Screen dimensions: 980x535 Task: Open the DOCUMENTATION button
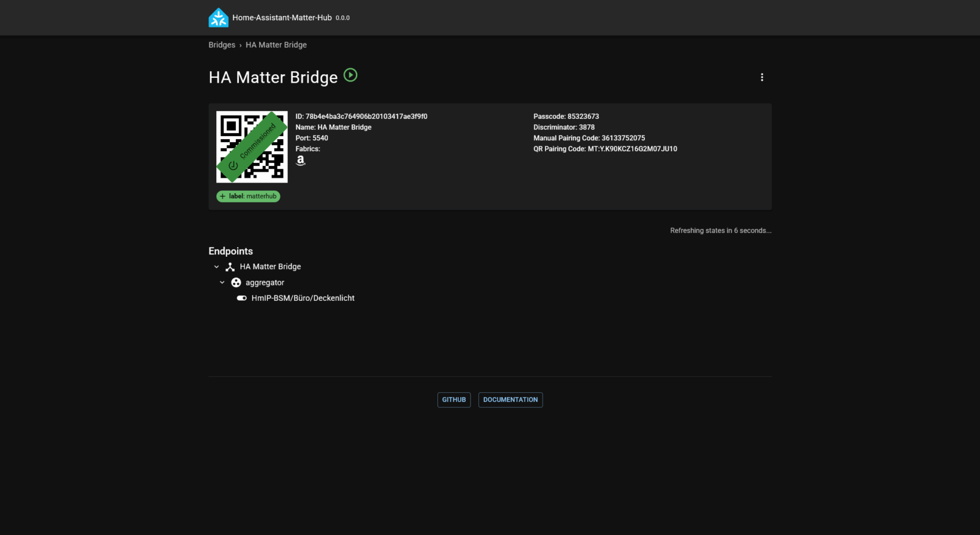pos(510,400)
